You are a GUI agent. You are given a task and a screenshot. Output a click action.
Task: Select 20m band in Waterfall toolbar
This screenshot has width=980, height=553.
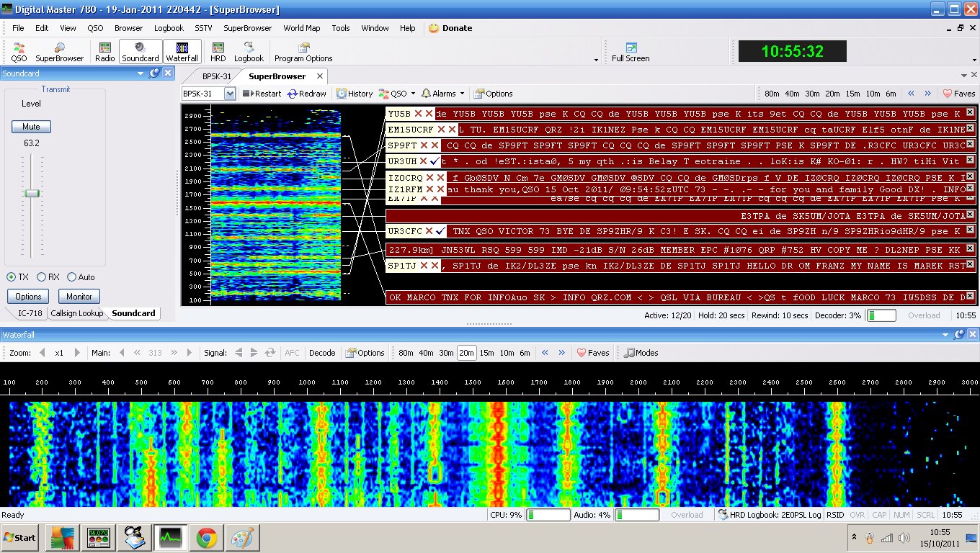(466, 353)
